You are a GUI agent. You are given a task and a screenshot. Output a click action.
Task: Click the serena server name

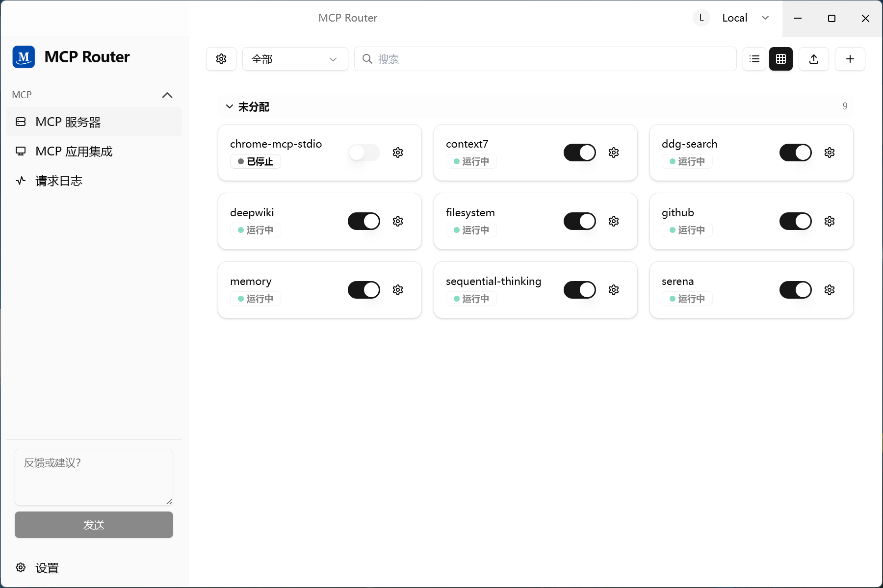click(x=678, y=281)
